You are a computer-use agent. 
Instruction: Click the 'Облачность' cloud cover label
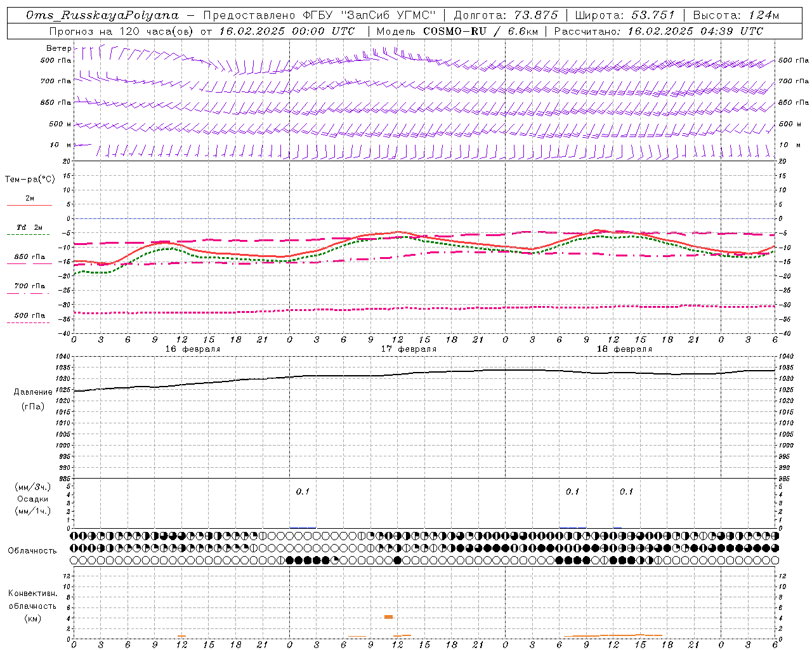(32, 550)
